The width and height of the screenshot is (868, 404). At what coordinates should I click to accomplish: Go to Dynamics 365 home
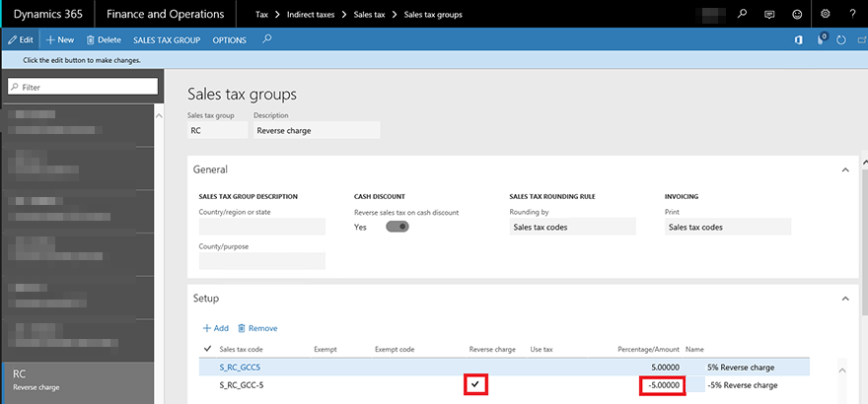pos(48,15)
